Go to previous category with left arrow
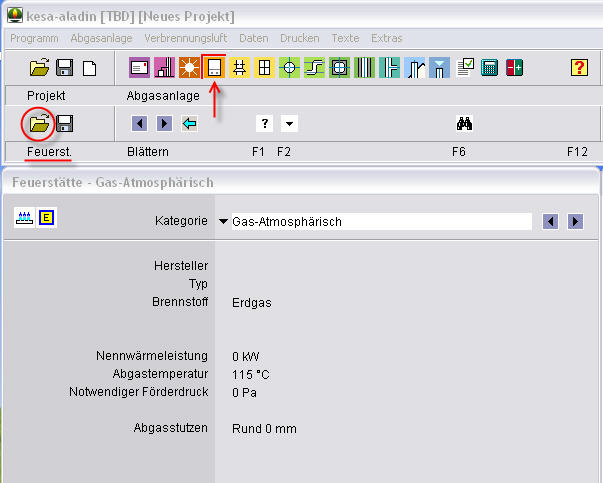This screenshot has height=483, width=603. [x=550, y=221]
